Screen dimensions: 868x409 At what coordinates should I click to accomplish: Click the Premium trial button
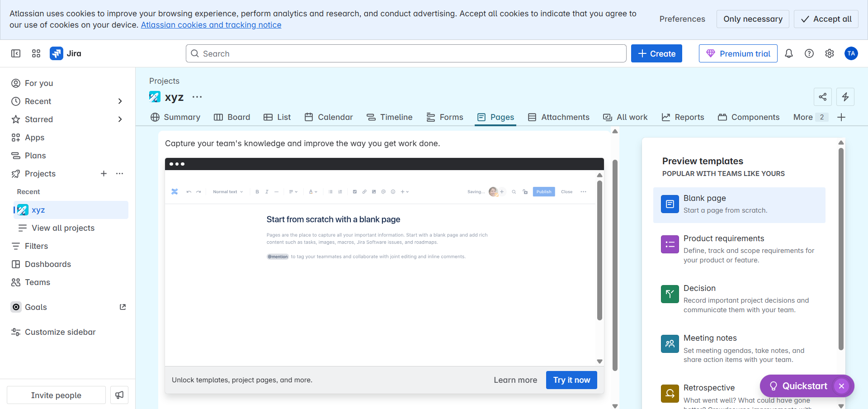pos(738,53)
